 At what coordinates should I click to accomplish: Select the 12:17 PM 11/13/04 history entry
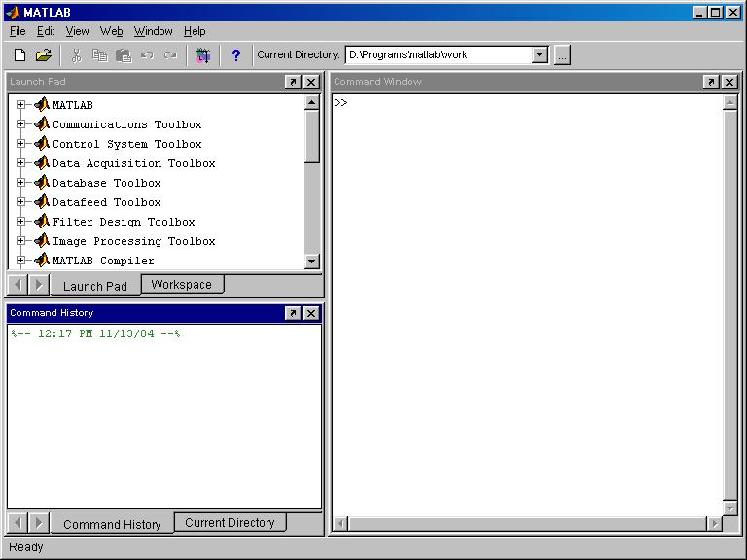click(95, 333)
